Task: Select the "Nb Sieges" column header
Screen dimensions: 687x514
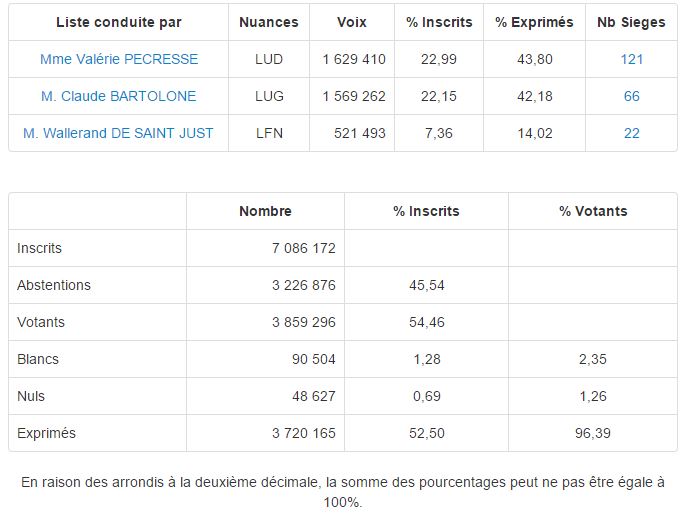Action: [x=631, y=22]
